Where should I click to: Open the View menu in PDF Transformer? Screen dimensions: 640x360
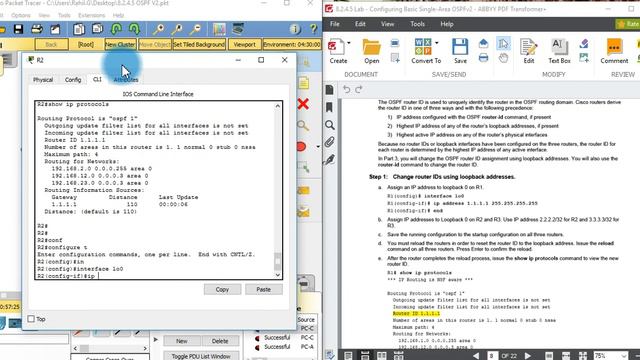point(387,24)
